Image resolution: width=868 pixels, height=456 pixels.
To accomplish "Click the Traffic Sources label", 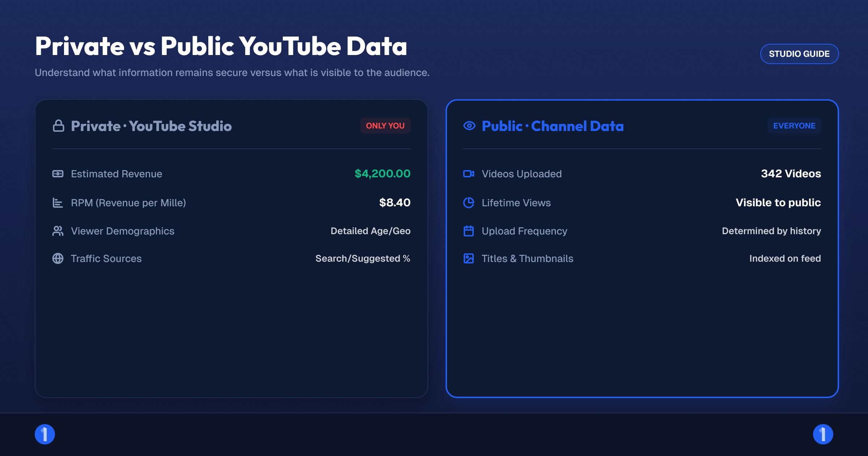I will pos(106,258).
